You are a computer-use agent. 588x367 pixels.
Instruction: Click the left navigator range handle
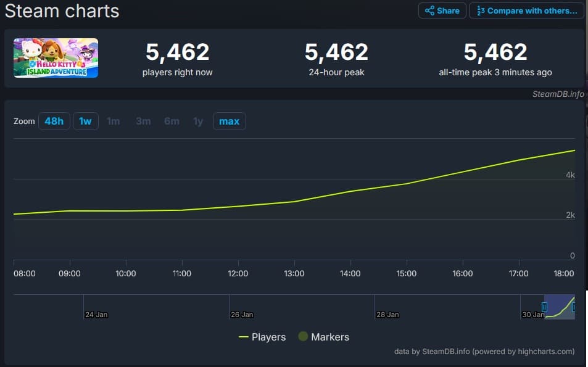tap(544, 307)
